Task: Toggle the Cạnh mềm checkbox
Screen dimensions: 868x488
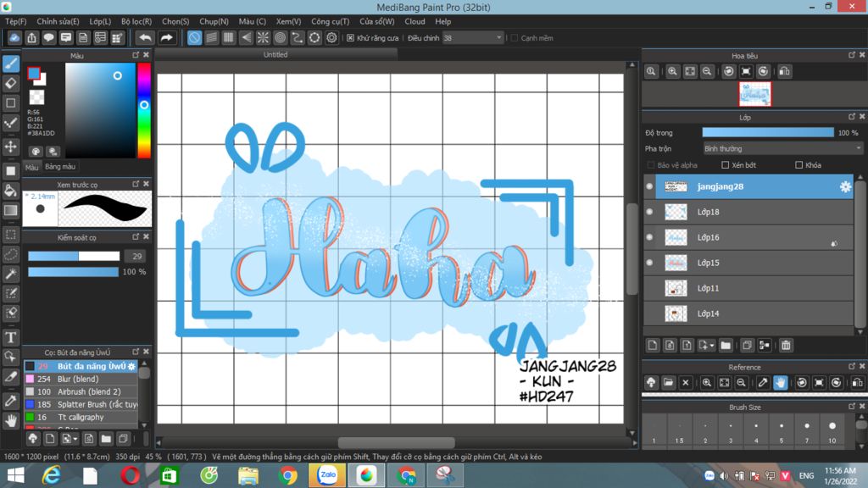Action: click(515, 38)
